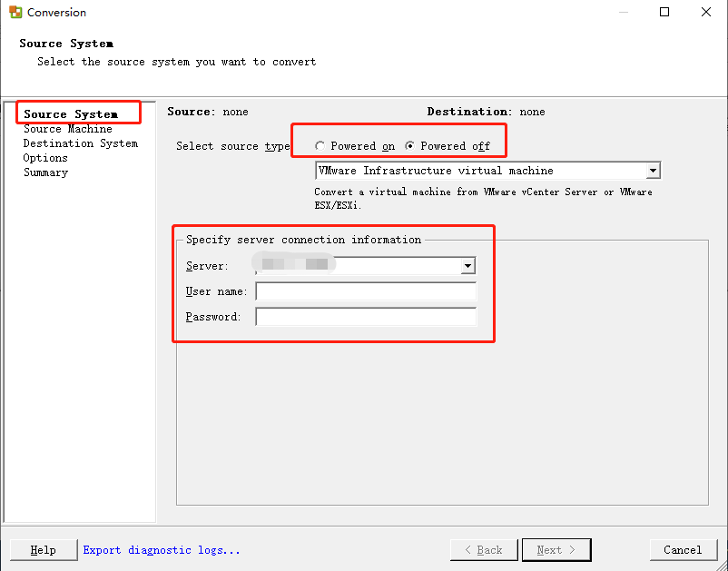Click the Password input field
The width and height of the screenshot is (728, 571).
(366, 316)
